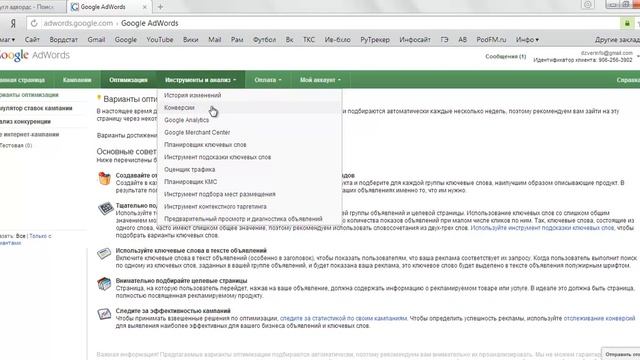Click the keyboard icon beside second tip
Image resolution: width=640 pixels, height=360 pixels.
pyautogui.click(x=105, y=208)
